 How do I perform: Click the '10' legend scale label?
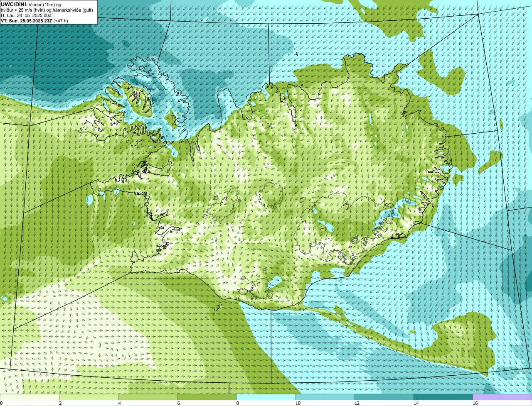(x=298, y=403)
